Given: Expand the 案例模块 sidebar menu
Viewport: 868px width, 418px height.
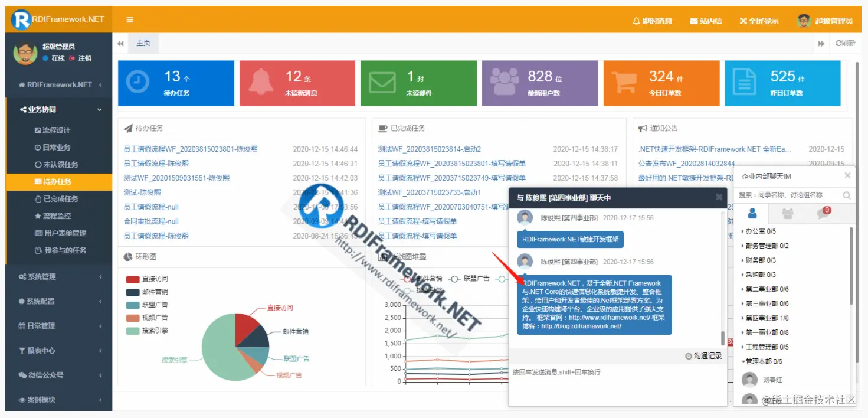Looking at the screenshot, I should click(59, 400).
